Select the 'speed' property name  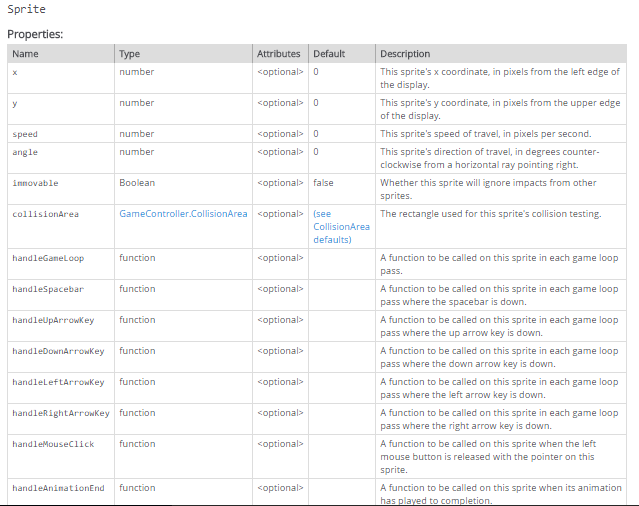pos(25,134)
